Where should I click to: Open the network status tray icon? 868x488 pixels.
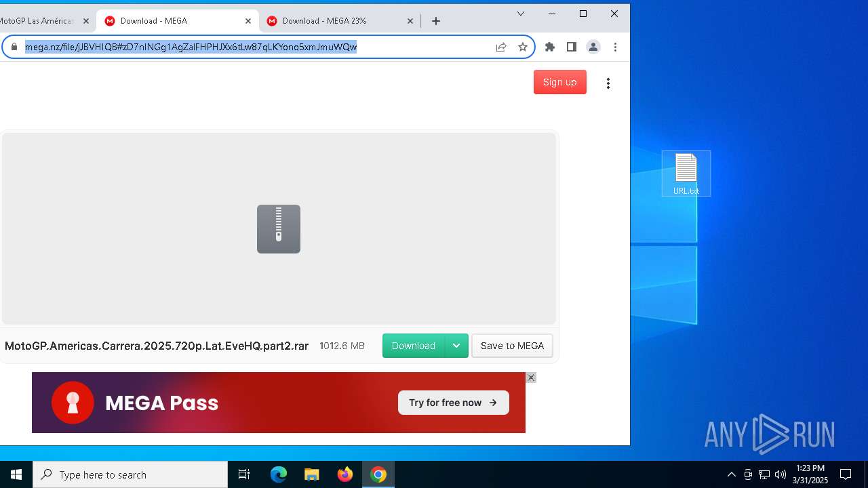pos(764,474)
